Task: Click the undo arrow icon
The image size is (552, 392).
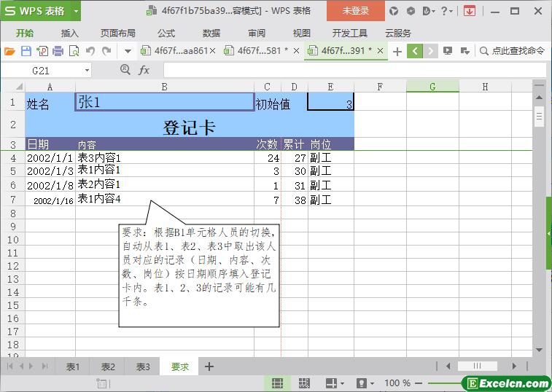Action: coord(90,51)
